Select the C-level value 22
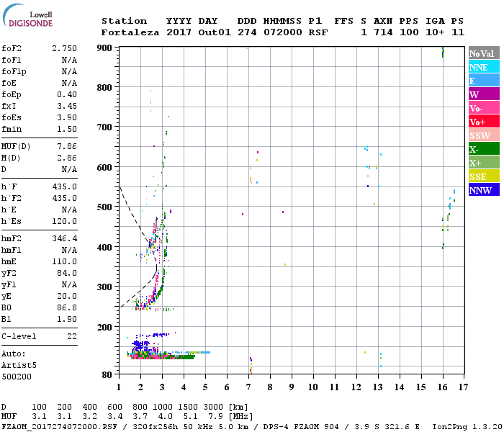This screenshot has height=432, width=504. (72, 336)
